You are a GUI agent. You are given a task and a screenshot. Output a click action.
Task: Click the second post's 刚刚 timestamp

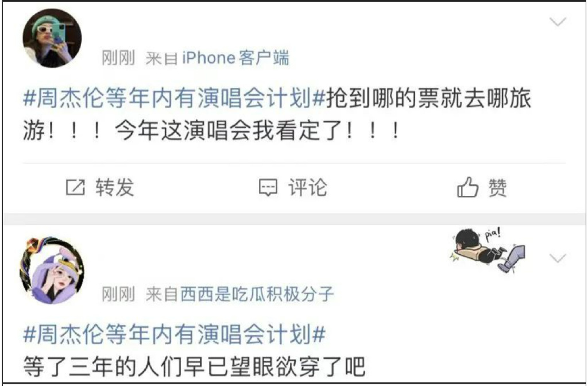click(x=118, y=294)
